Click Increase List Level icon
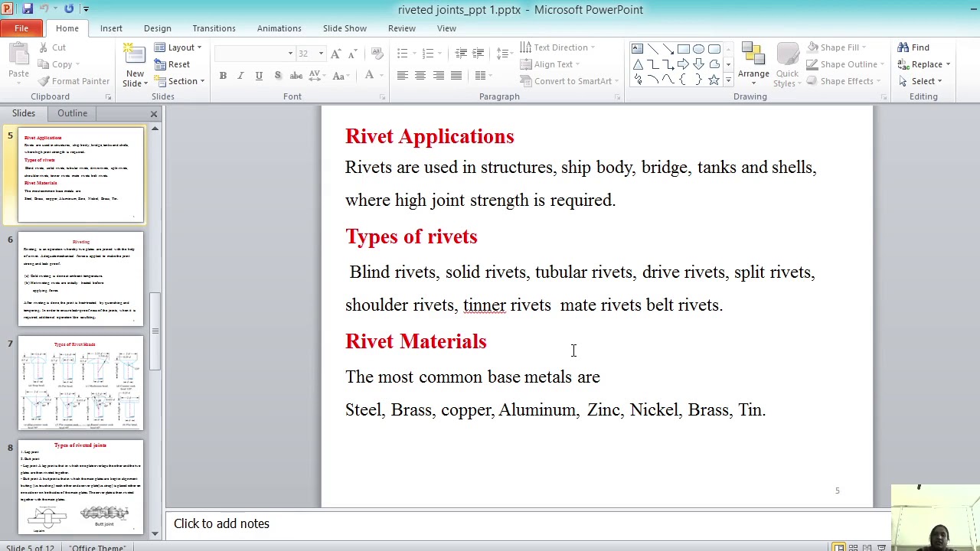 point(478,54)
